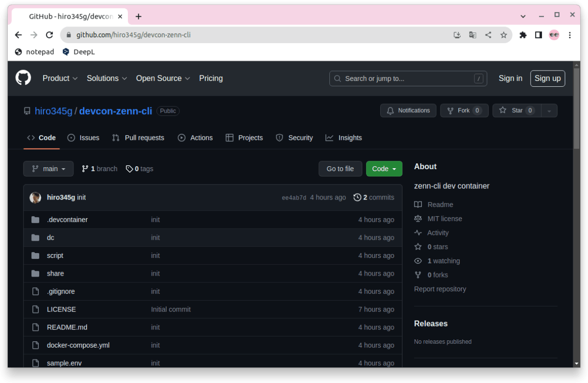Screen dimensions: 588x383
Task: View the 1 branch link
Action: [x=99, y=169]
